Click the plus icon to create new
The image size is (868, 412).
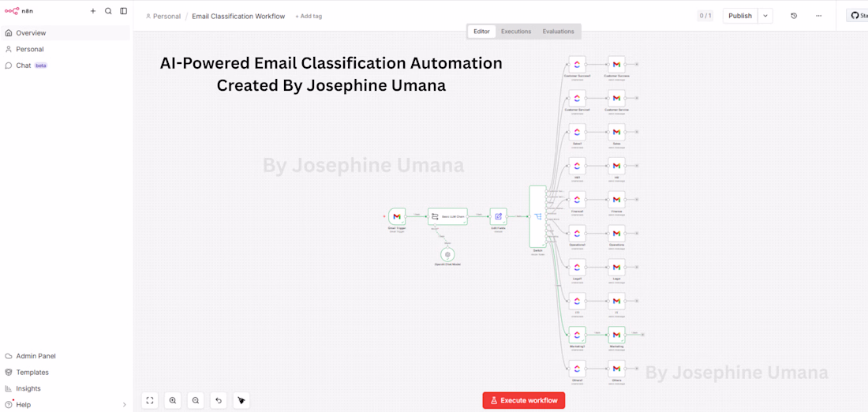pos(93,11)
